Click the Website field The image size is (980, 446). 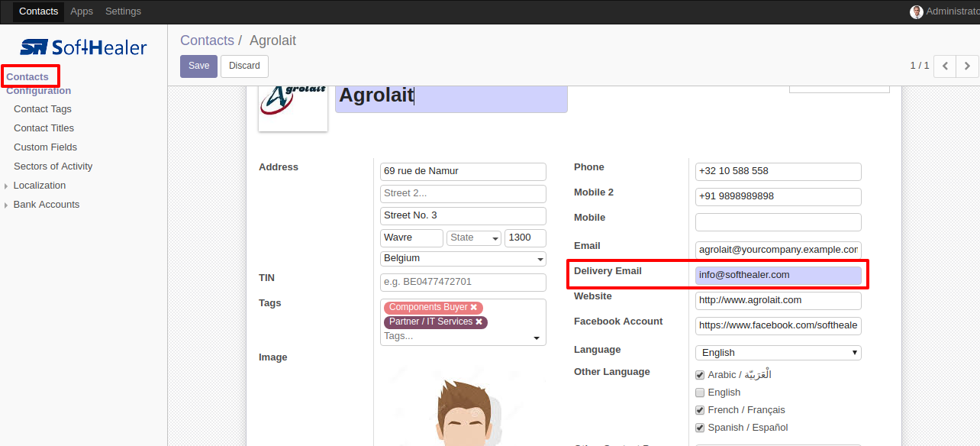point(778,301)
